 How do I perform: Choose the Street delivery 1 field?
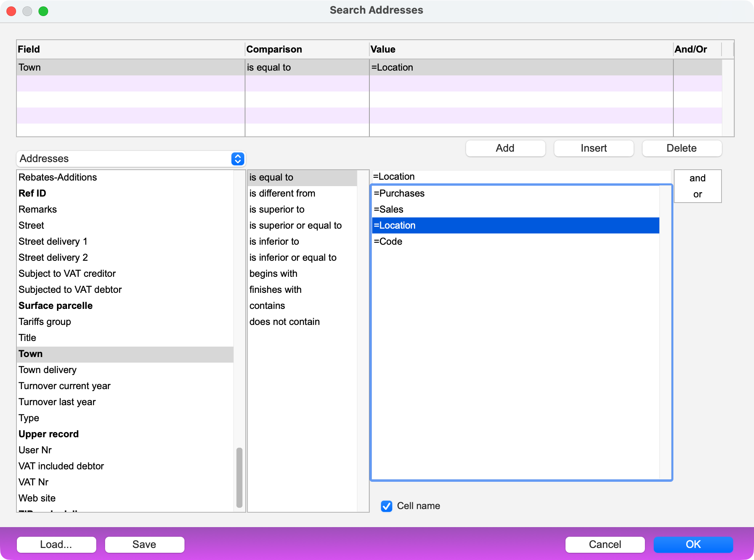click(53, 241)
